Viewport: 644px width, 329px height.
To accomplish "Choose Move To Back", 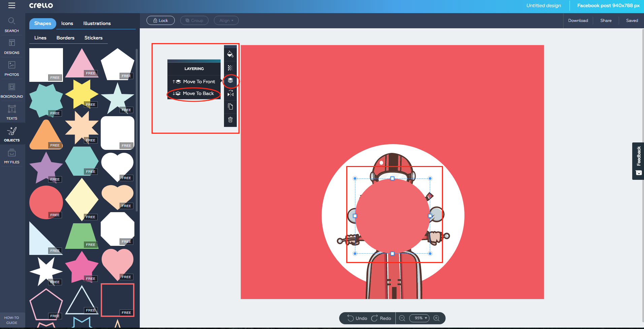I will click(x=194, y=93).
